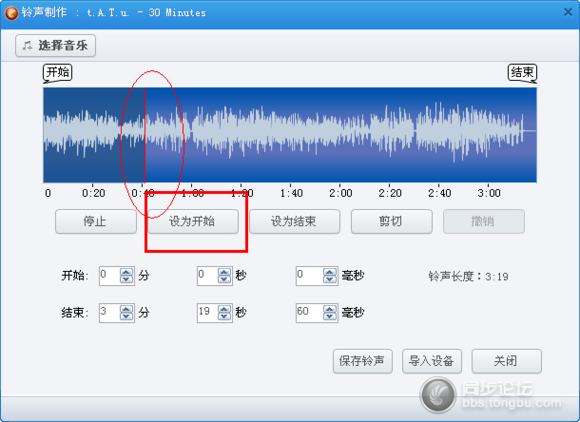Click 导入设备 to import to device
The image size is (580, 422).
click(432, 361)
